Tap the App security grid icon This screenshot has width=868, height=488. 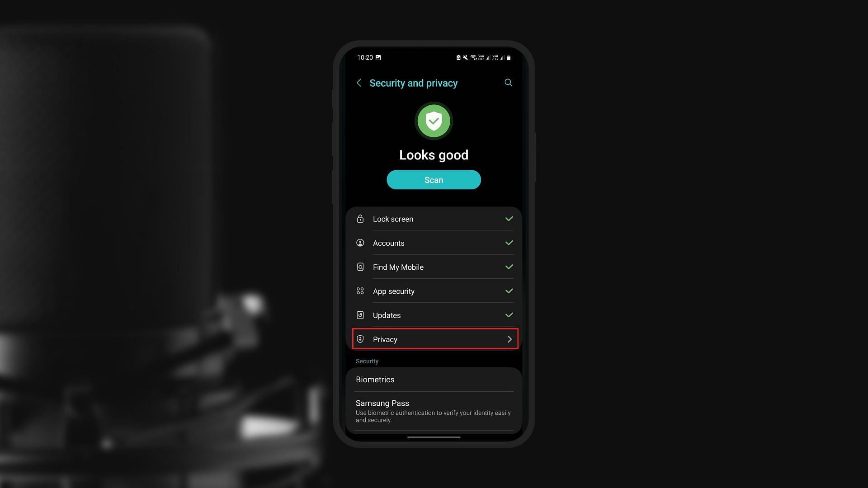click(359, 291)
